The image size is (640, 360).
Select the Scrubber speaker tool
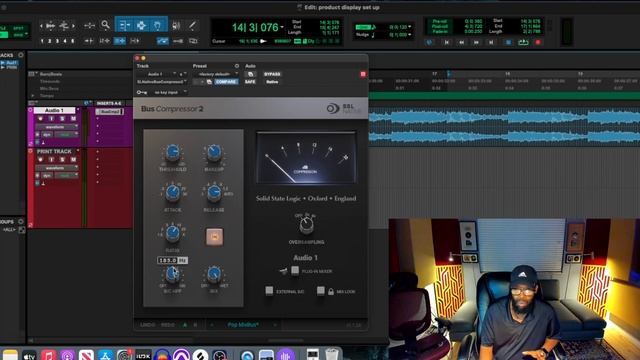[176, 25]
